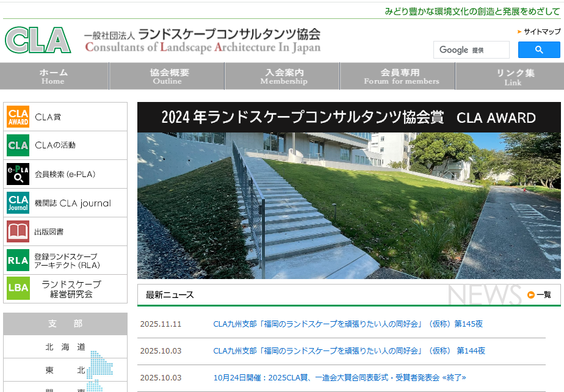Click the light green LBA icon
The image size is (564, 392).
click(x=18, y=288)
